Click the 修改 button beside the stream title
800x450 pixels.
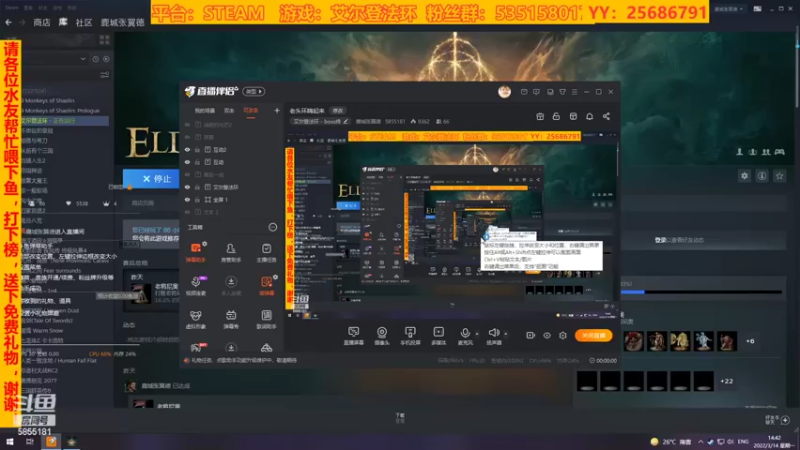[x=338, y=111]
